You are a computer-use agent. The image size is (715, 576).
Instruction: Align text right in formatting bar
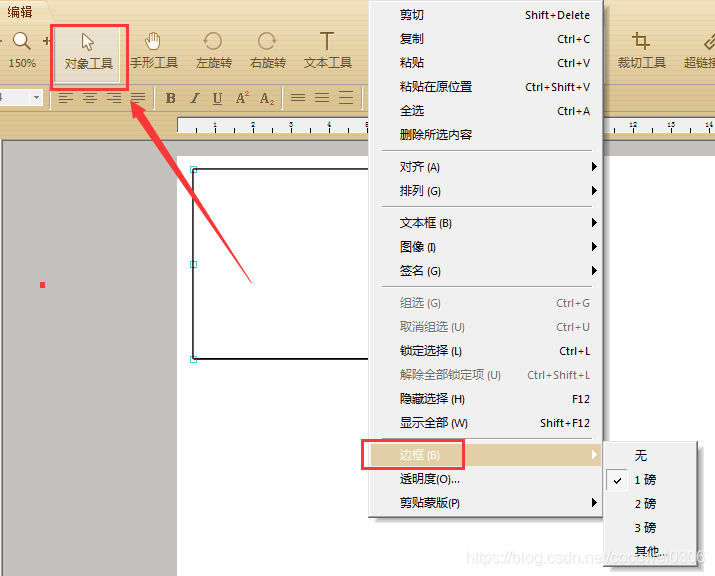(x=114, y=98)
